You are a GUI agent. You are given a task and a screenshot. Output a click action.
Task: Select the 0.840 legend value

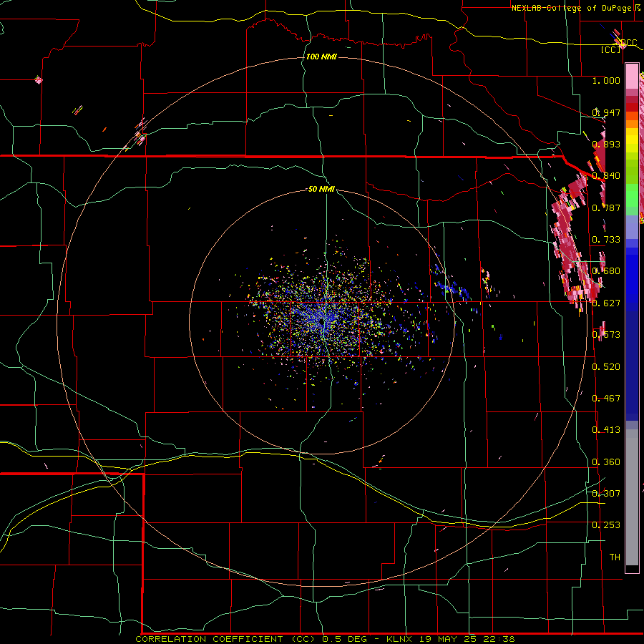(606, 176)
